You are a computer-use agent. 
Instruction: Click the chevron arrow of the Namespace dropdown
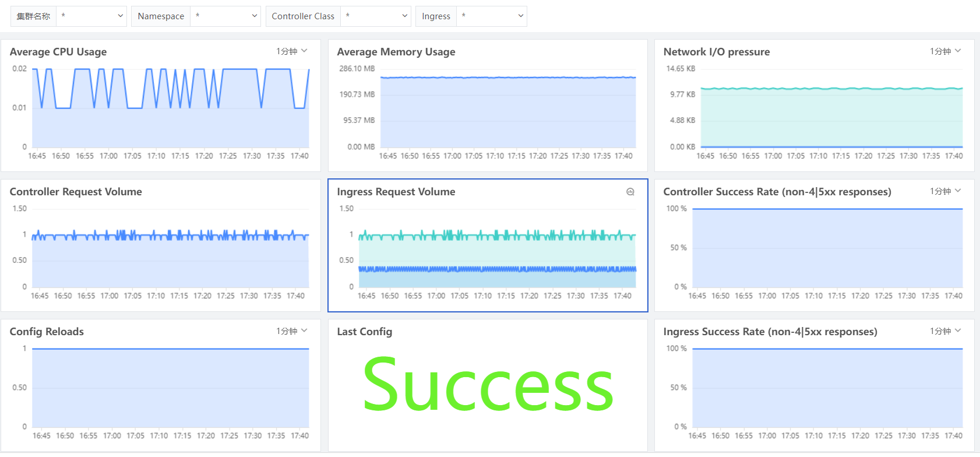coord(254,16)
